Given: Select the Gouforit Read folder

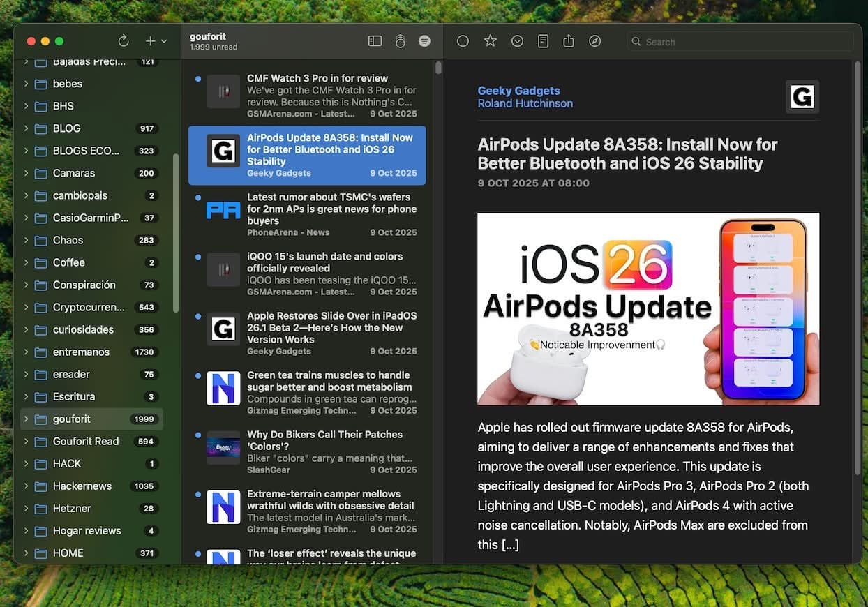Looking at the screenshot, I should point(86,442).
